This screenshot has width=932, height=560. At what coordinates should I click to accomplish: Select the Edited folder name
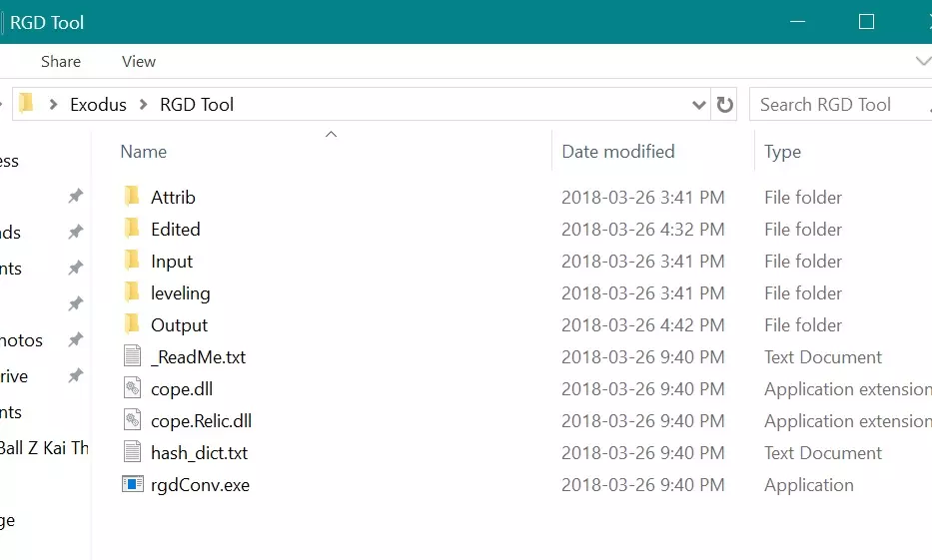pyautogui.click(x=176, y=230)
